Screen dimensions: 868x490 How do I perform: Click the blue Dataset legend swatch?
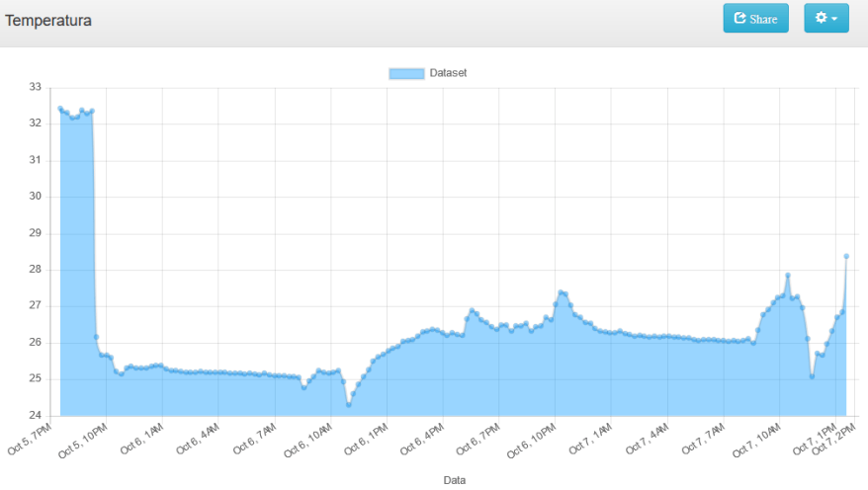pos(406,73)
